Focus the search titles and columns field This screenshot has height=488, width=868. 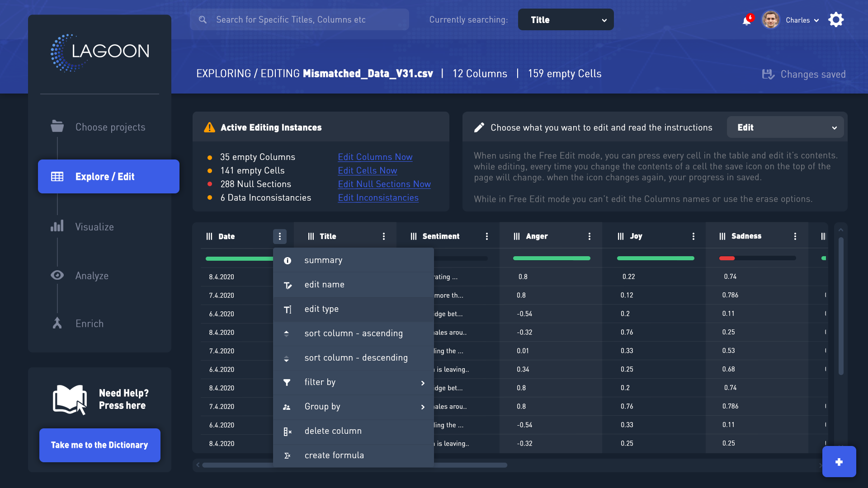tap(299, 20)
